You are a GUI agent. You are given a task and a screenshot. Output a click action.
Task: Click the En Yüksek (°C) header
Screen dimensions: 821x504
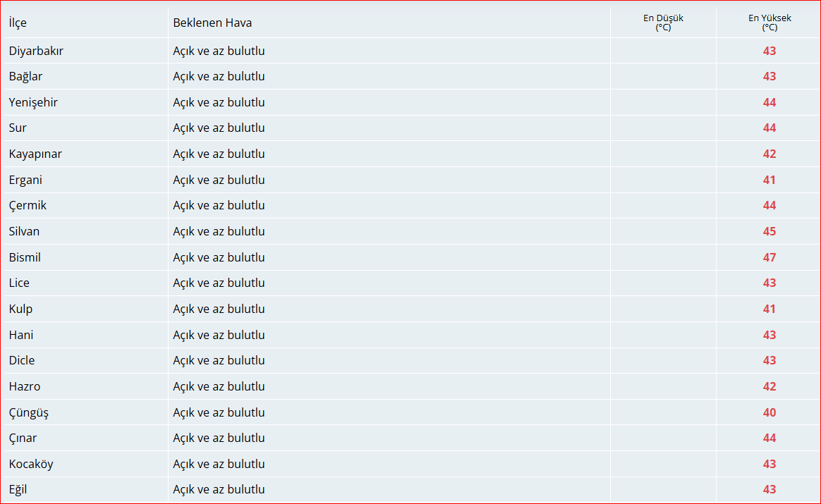coord(770,23)
